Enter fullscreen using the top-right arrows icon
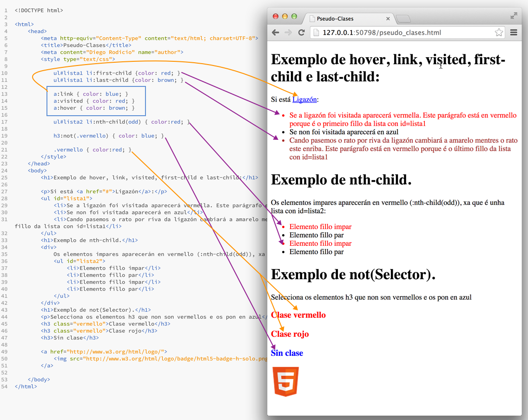 tap(514, 16)
